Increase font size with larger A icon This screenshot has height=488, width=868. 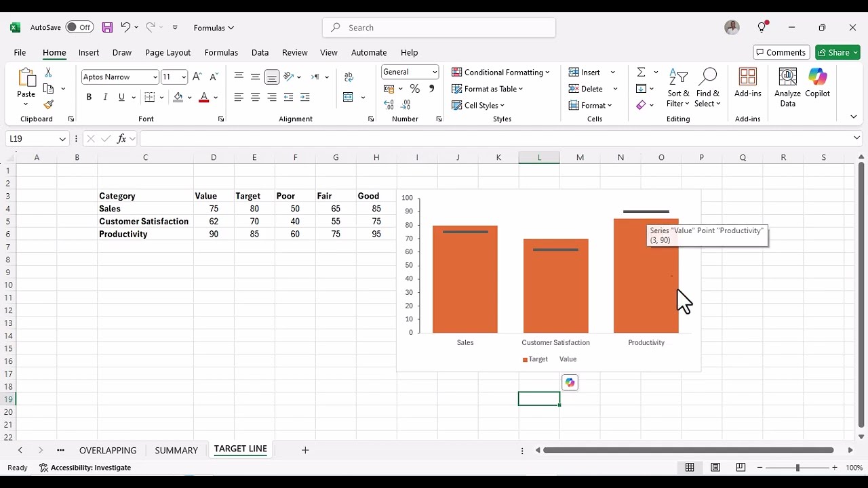(197, 77)
